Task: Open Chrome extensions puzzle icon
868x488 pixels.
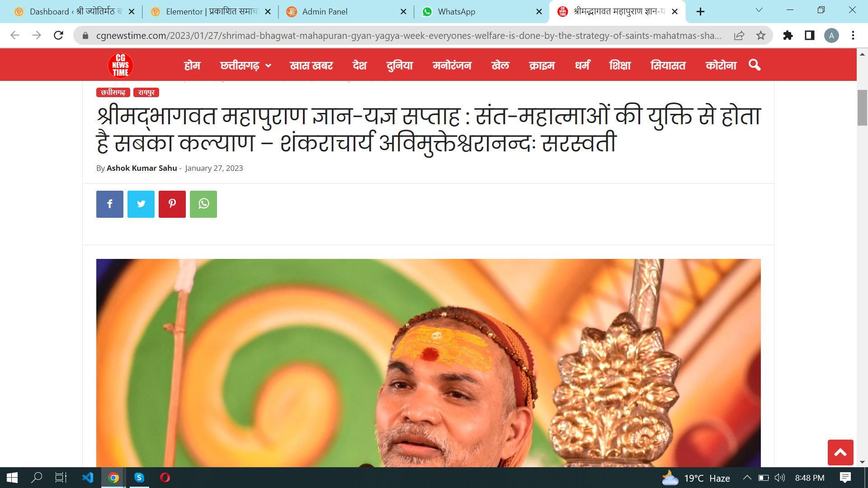Action: click(x=788, y=35)
